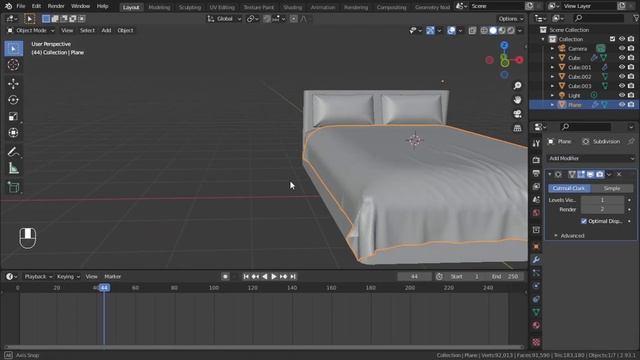Collapse the Collection tree
This screenshot has width=640, height=360.
543,39
